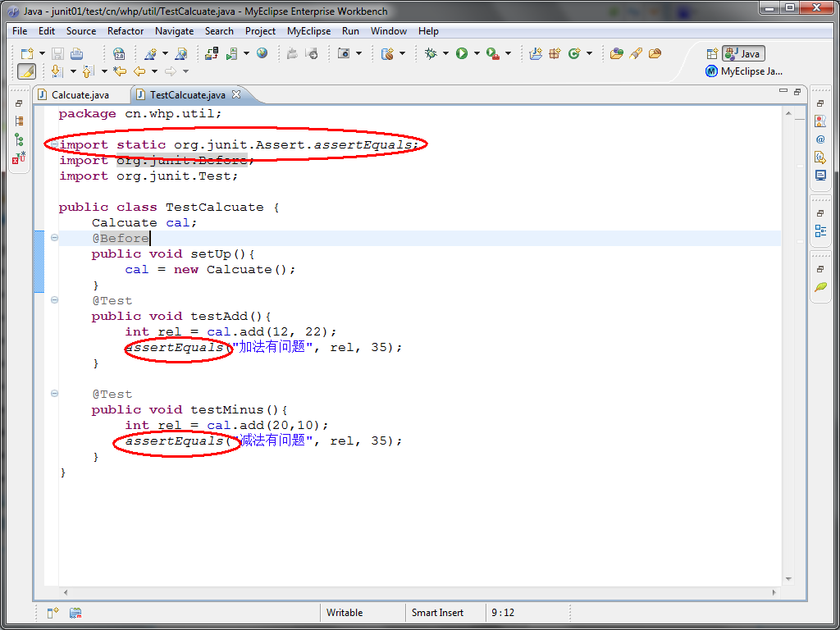Click the New Java Package icon
The image size is (840, 630).
pyautogui.click(x=555, y=53)
